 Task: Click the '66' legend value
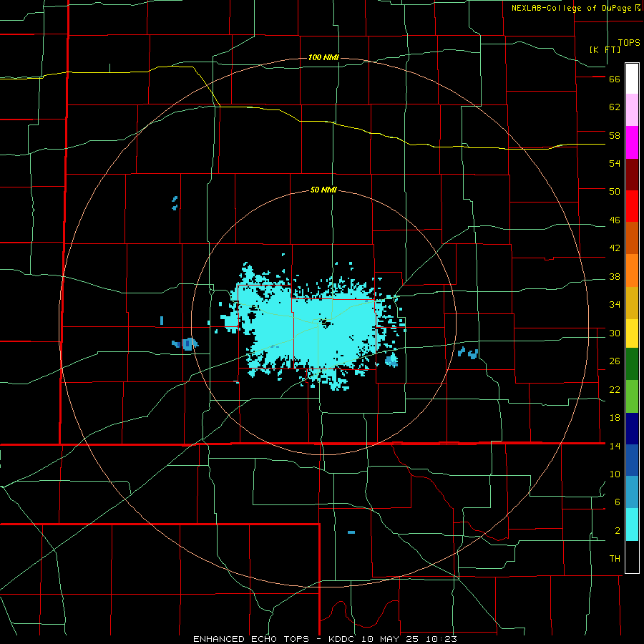615,79
